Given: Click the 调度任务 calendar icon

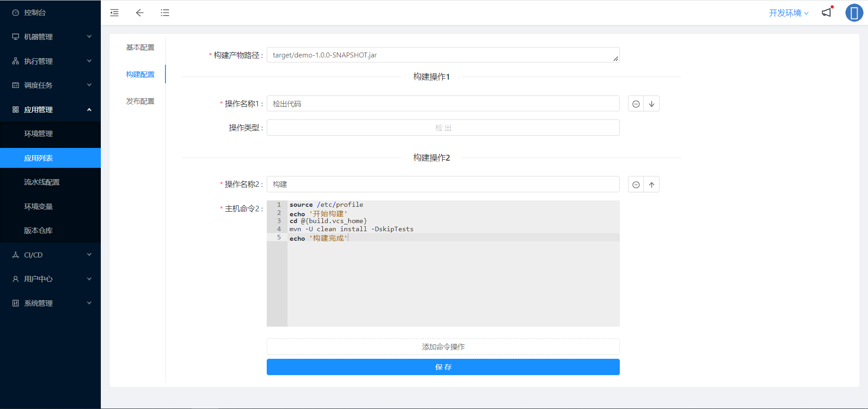Looking at the screenshot, I should click(15, 85).
